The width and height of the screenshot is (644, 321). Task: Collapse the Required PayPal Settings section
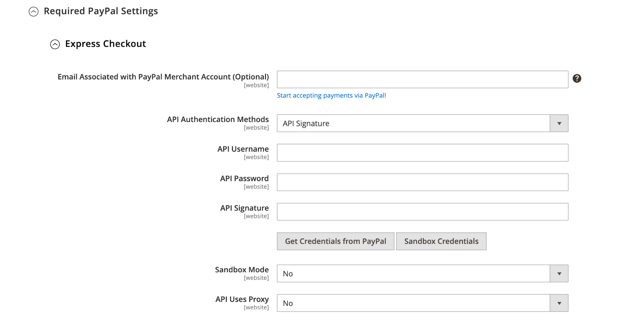(33, 12)
